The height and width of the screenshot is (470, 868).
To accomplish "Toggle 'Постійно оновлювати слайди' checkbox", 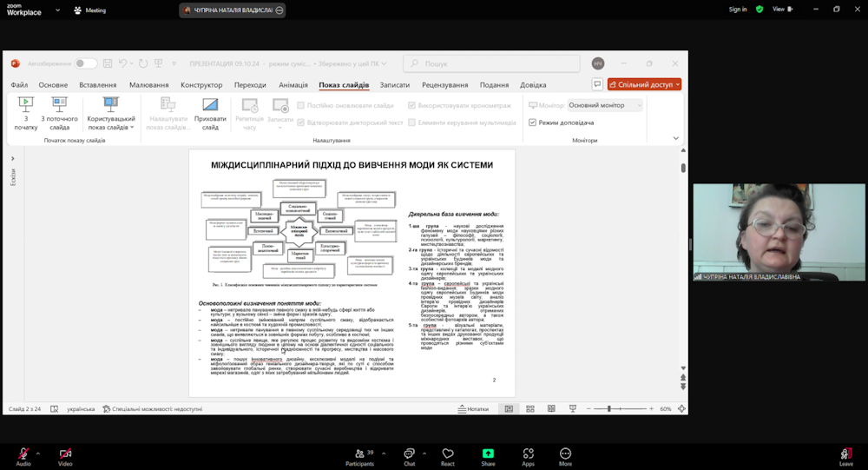I will (300, 105).
